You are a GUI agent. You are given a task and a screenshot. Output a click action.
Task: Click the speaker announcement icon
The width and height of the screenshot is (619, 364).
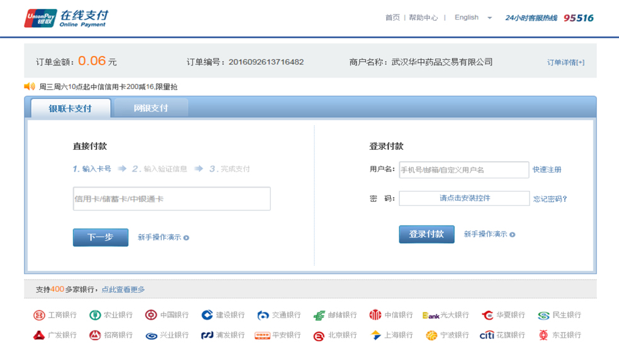pos(30,87)
